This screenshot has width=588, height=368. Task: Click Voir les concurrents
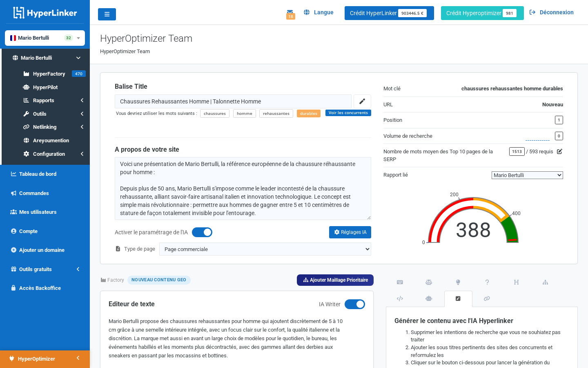point(348,112)
